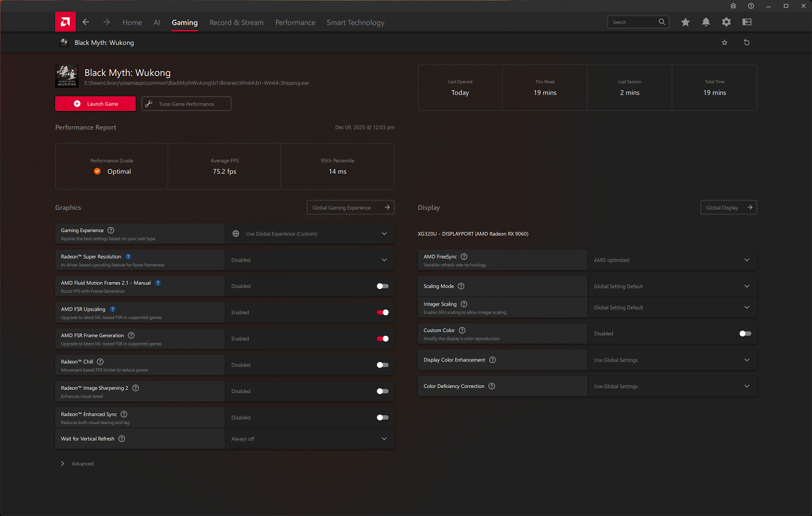The width and height of the screenshot is (812, 516).
Task: Show help for Integer Scaling
Action: click(x=464, y=304)
